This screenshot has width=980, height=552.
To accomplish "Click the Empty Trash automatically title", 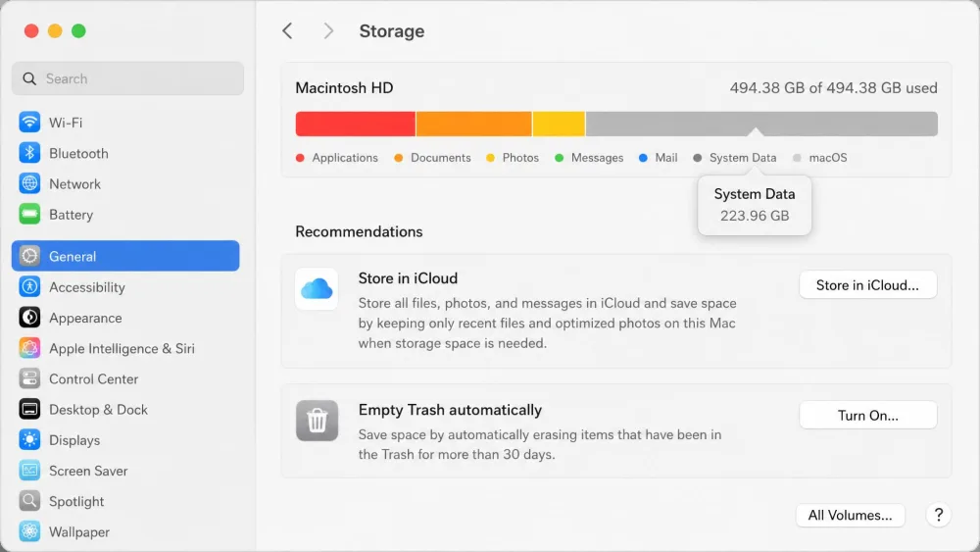I will pos(450,410).
